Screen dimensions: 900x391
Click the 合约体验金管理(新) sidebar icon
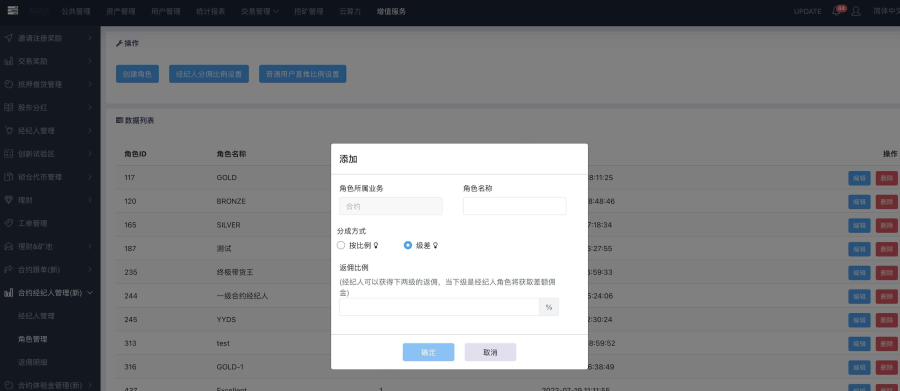[x=9, y=385]
